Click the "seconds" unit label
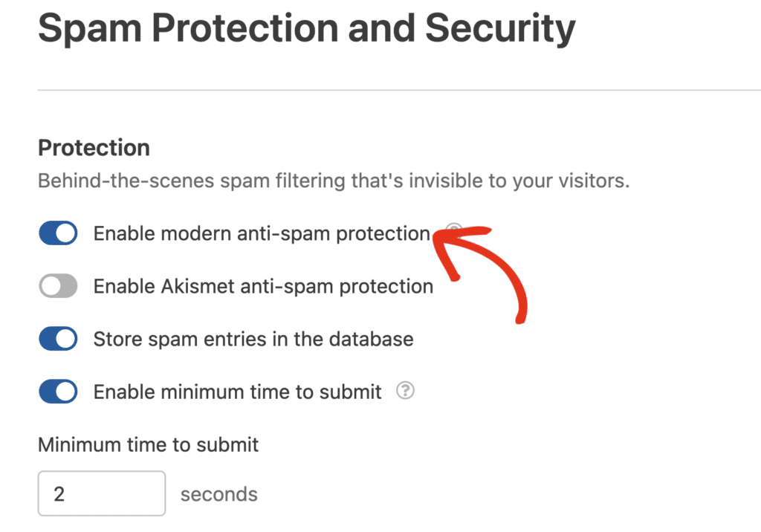 (x=218, y=494)
